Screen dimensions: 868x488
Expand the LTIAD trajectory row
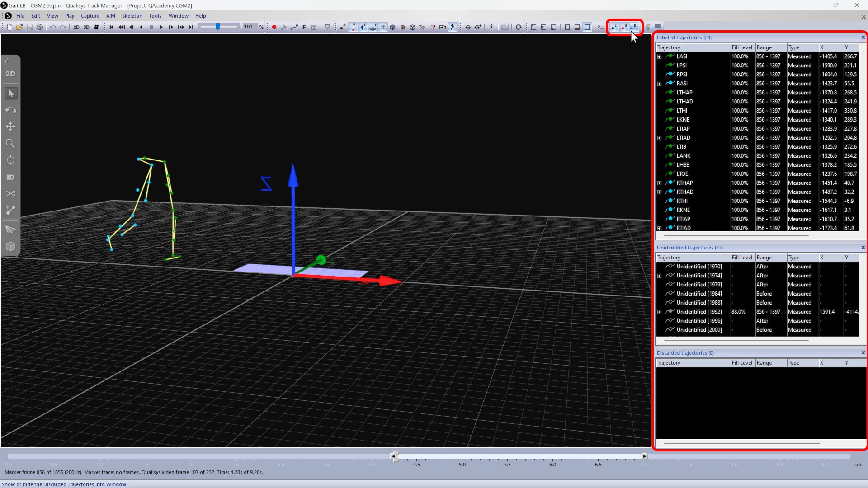click(660, 138)
